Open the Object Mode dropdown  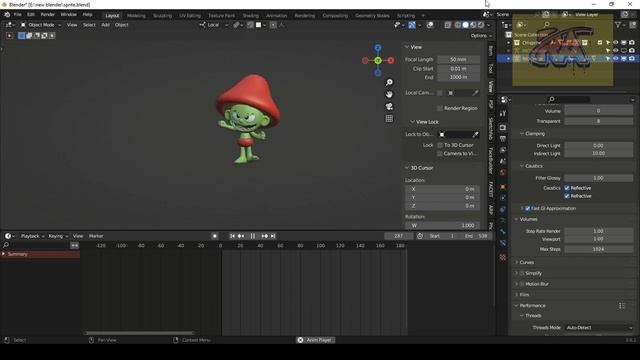(41, 25)
